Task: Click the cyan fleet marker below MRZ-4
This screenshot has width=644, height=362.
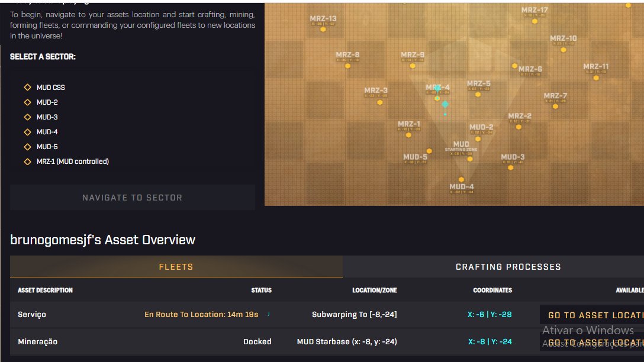Action: coord(445,105)
